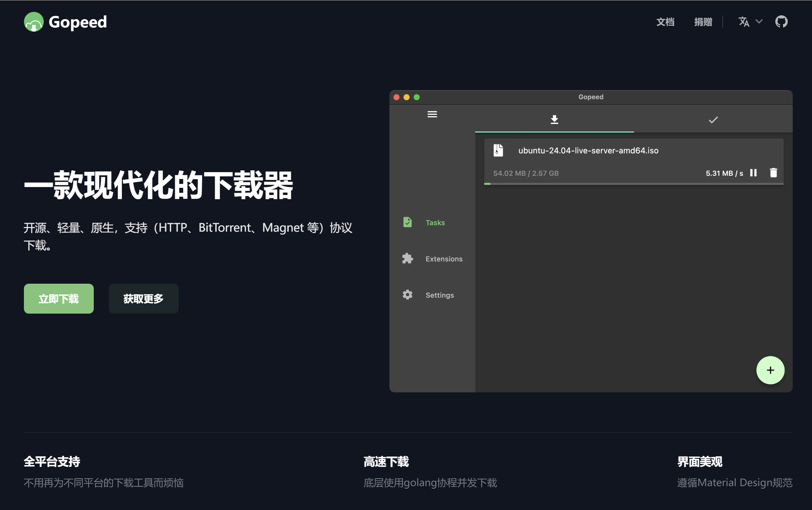Image resolution: width=812 pixels, height=510 pixels.
Task: Click the 获取更多 button
Action: (143, 299)
